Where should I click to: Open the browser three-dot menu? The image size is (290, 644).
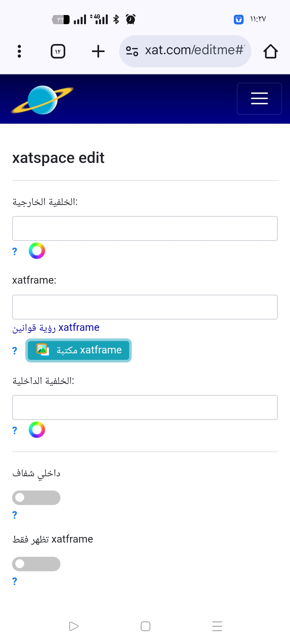tap(19, 51)
